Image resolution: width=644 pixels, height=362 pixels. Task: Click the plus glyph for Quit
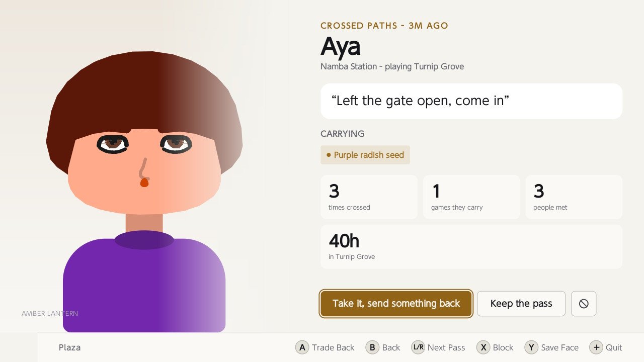point(596,347)
